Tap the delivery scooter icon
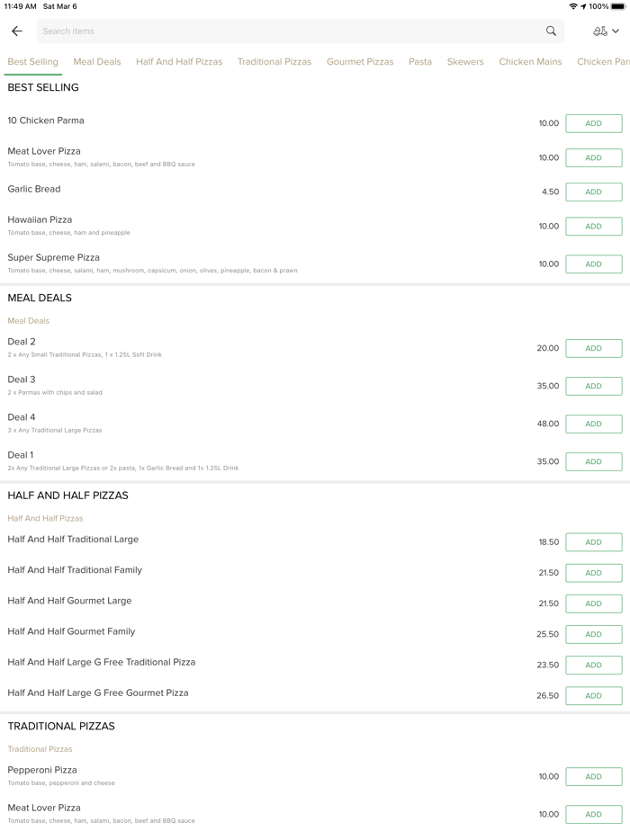The width and height of the screenshot is (630, 840). click(x=600, y=31)
